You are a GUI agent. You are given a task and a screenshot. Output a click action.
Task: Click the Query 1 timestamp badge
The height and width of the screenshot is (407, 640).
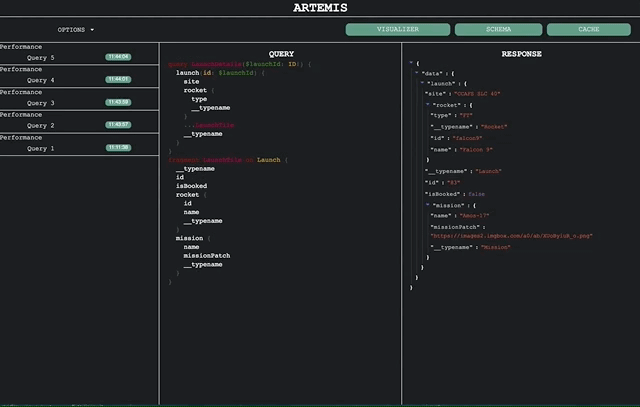pyautogui.click(x=118, y=147)
